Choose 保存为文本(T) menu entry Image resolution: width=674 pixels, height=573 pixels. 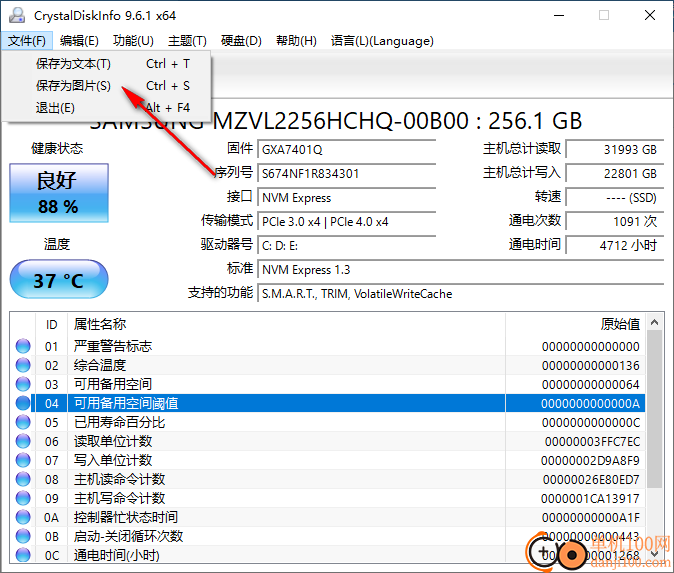pos(106,64)
